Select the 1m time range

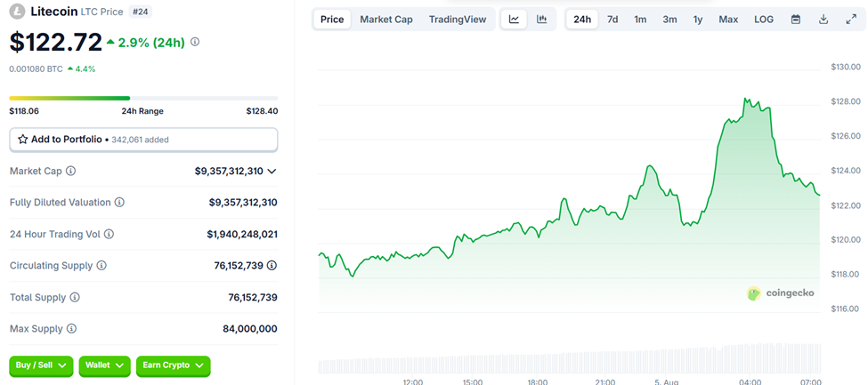640,20
